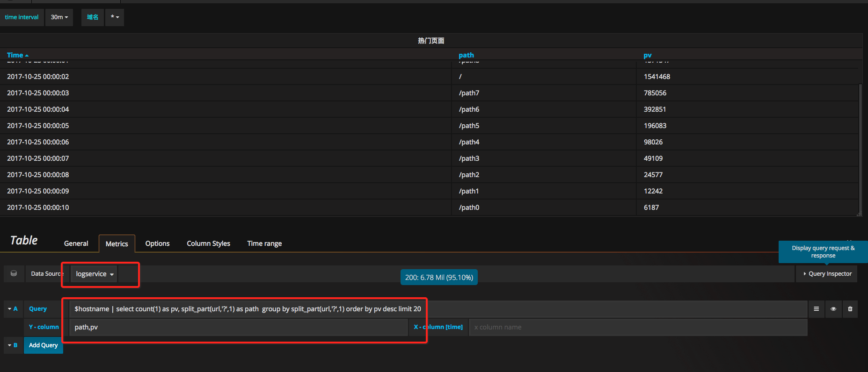Select the Metrics tab
868x372 pixels.
point(117,243)
